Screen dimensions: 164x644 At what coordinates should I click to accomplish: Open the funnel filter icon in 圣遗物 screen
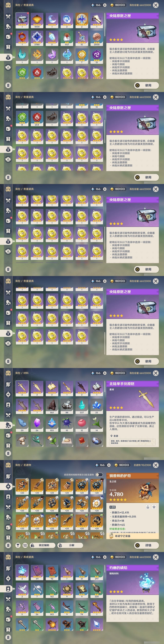coord(18,545)
